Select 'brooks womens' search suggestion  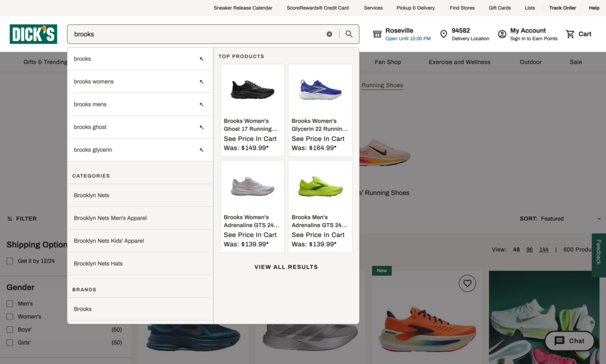140,82
